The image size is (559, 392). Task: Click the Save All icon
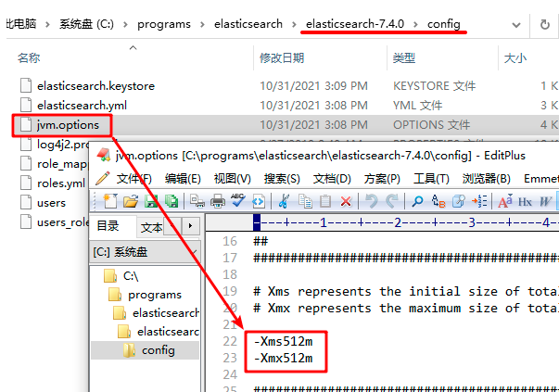[x=172, y=202]
